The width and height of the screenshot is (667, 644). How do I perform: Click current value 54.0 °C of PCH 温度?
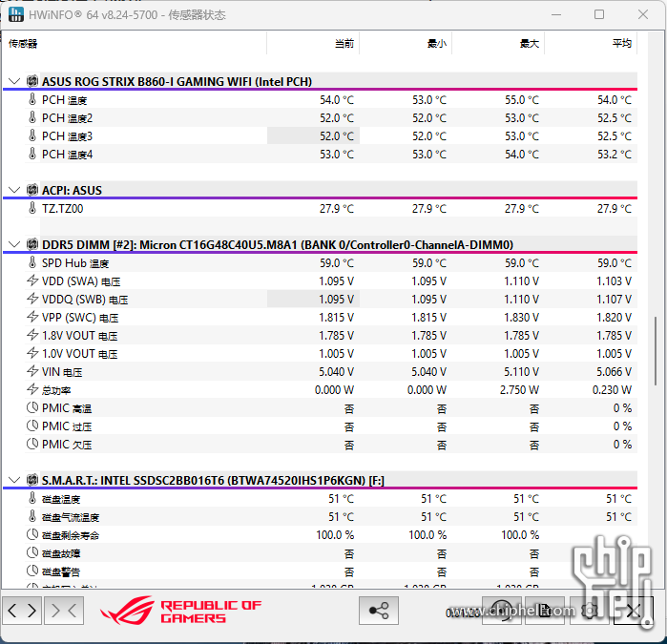click(337, 100)
